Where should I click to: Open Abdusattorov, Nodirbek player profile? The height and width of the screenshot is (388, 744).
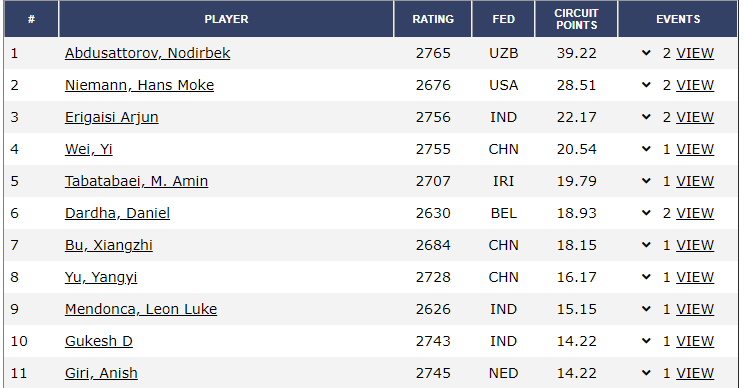[148, 53]
